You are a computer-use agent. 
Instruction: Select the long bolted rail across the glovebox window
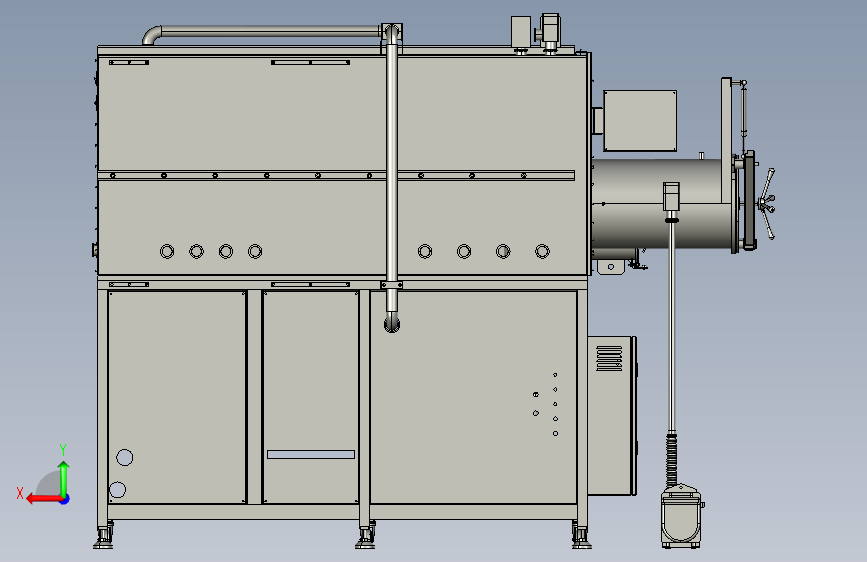336,175
